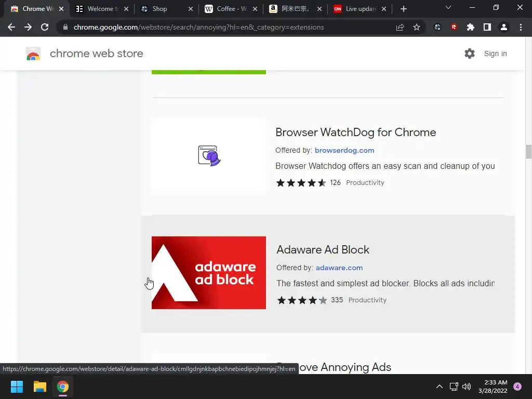Image resolution: width=532 pixels, height=399 pixels.
Task: Click the chrome web store title text
Action: pos(96,54)
